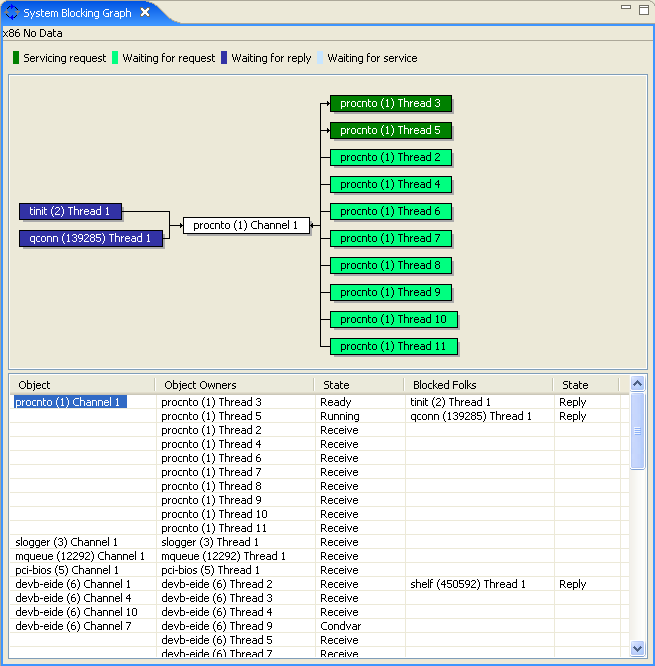The width and height of the screenshot is (655, 666).
Task: Select the devb-eide (6) Channel 10 row
Action: click(76, 612)
